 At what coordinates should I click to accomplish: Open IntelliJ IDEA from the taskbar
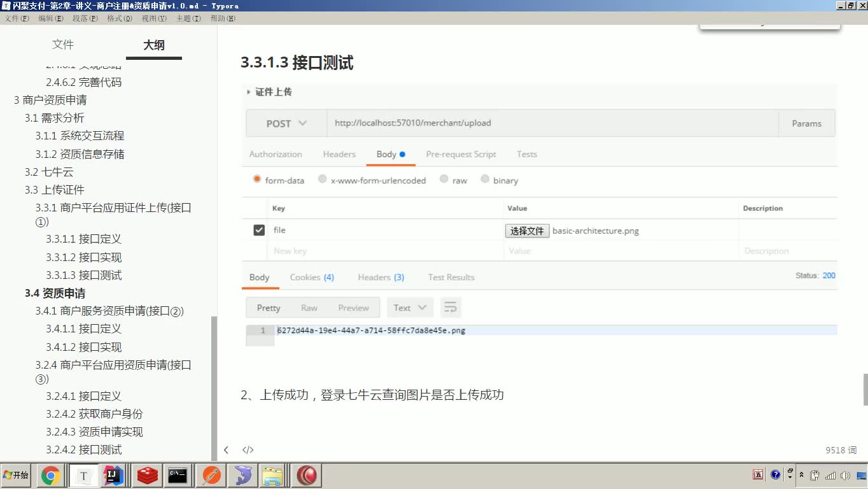click(x=115, y=475)
